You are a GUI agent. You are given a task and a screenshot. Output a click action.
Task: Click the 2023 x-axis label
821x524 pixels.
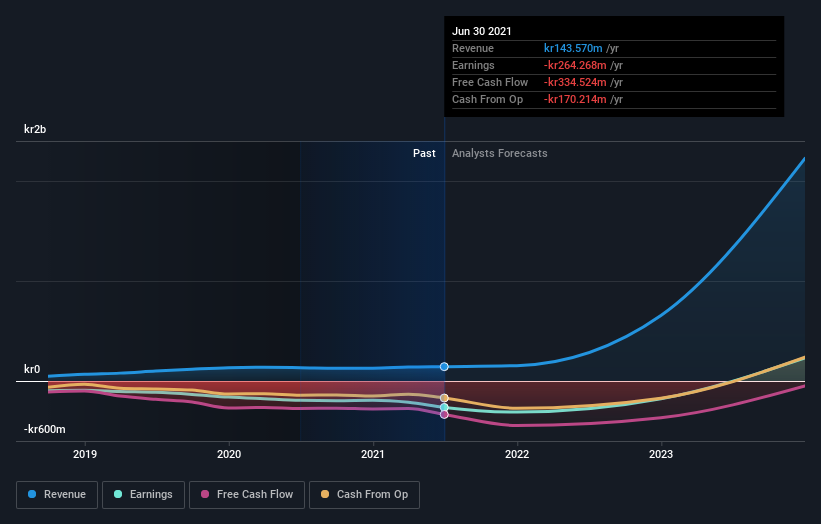(x=661, y=454)
